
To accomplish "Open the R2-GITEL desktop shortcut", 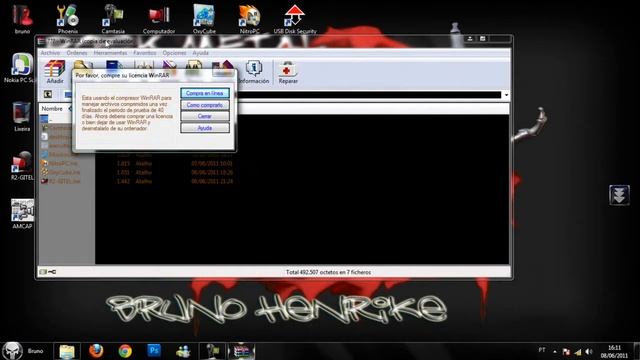I will [x=22, y=166].
